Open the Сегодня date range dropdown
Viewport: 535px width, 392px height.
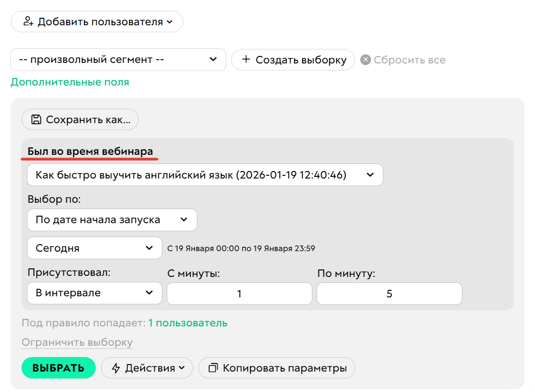tap(95, 248)
